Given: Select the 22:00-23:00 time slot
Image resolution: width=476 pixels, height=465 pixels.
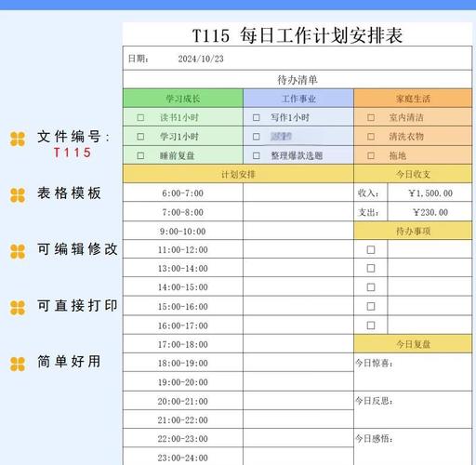Looking at the screenshot, I should point(183,439).
